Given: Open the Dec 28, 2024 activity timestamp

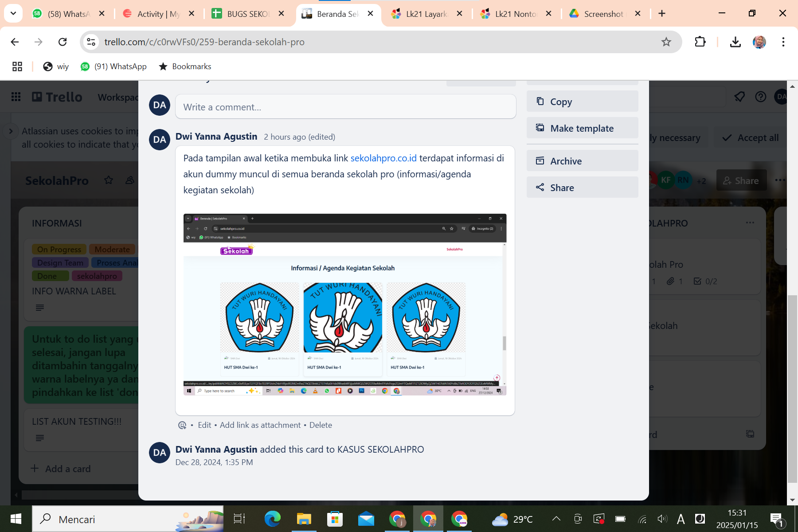Looking at the screenshot, I should coord(214,462).
